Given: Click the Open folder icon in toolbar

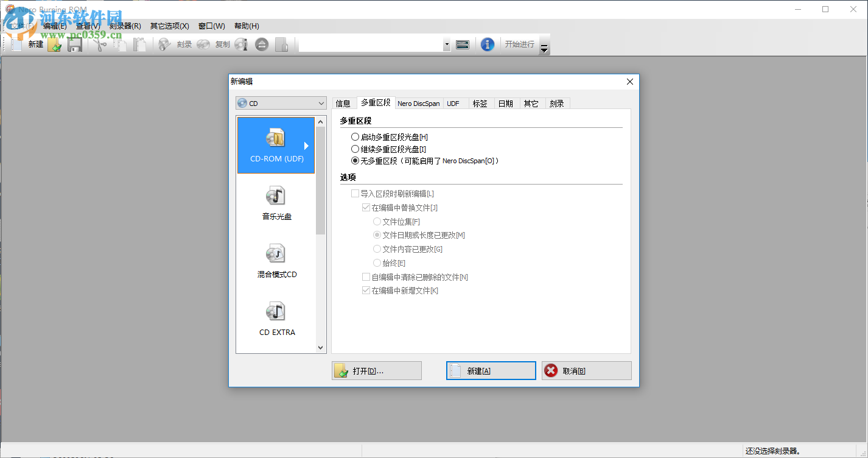Looking at the screenshot, I should click(x=55, y=44).
